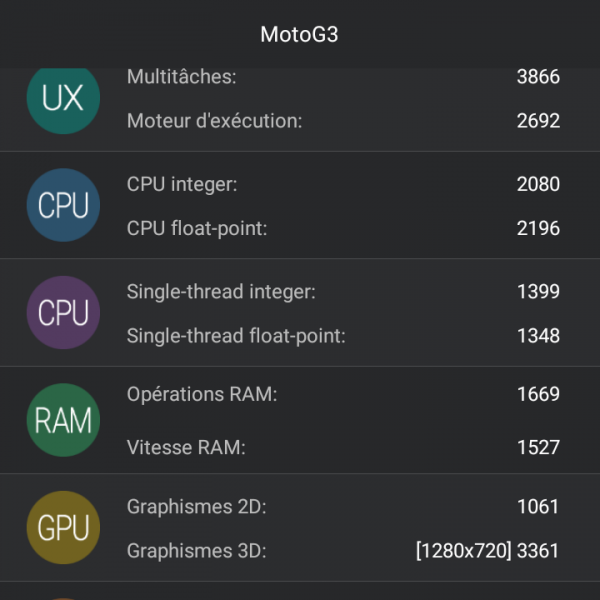The height and width of the screenshot is (600, 600).
Task: Tap the 3866 Multitâches score value
Action: 538,77
